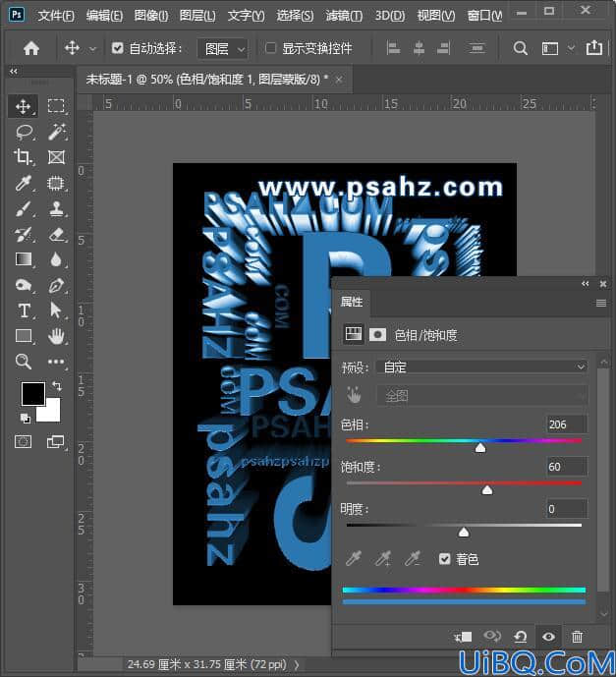Click the 色相 hue slider handle
616x677 pixels.
(480, 448)
